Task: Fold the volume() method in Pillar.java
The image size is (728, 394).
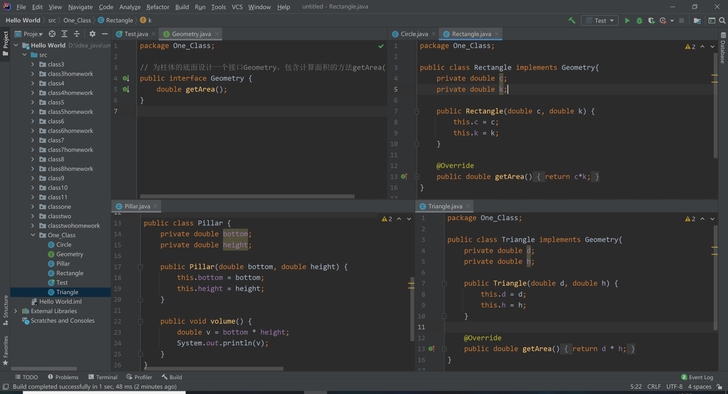Action: [140, 321]
